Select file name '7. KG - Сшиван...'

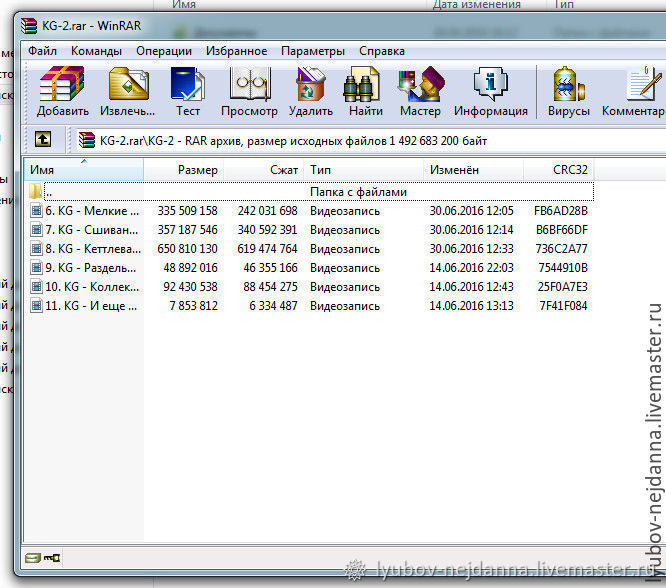tap(92, 230)
